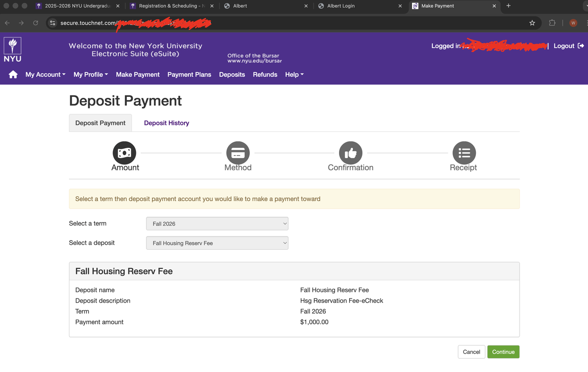Viewport: 588px width, 372px height.
Task: Close the Albert Login tab
Action: (400, 6)
